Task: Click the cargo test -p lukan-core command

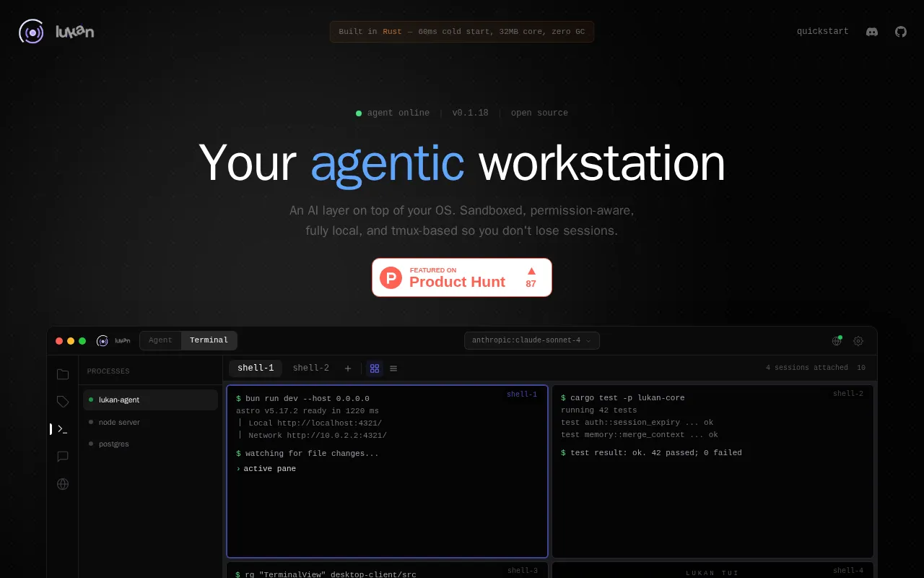Action: 623,398
